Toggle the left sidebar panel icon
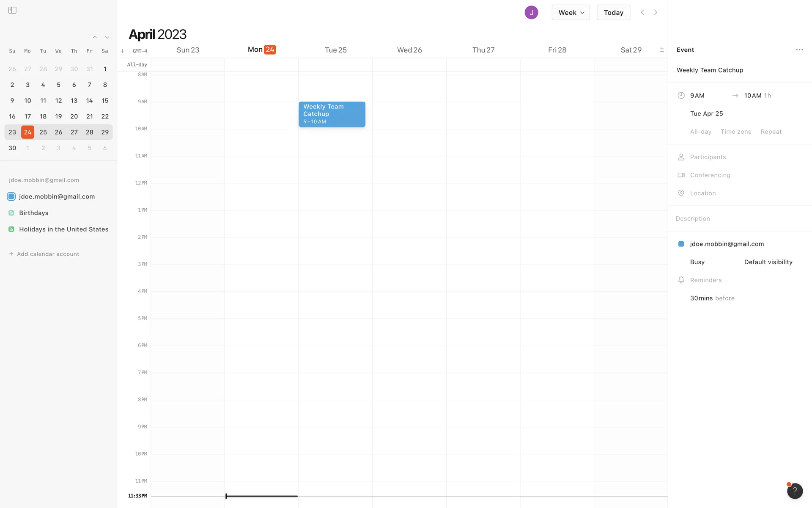Image resolution: width=812 pixels, height=508 pixels. [12, 10]
